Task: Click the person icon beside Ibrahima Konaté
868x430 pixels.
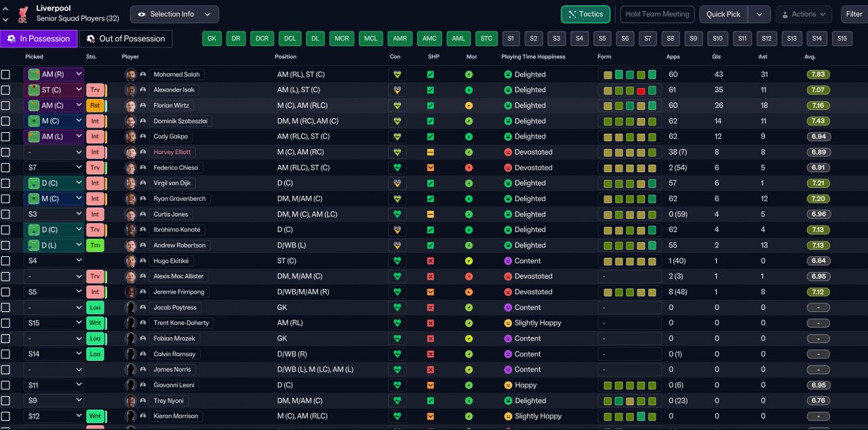Action: (x=143, y=229)
